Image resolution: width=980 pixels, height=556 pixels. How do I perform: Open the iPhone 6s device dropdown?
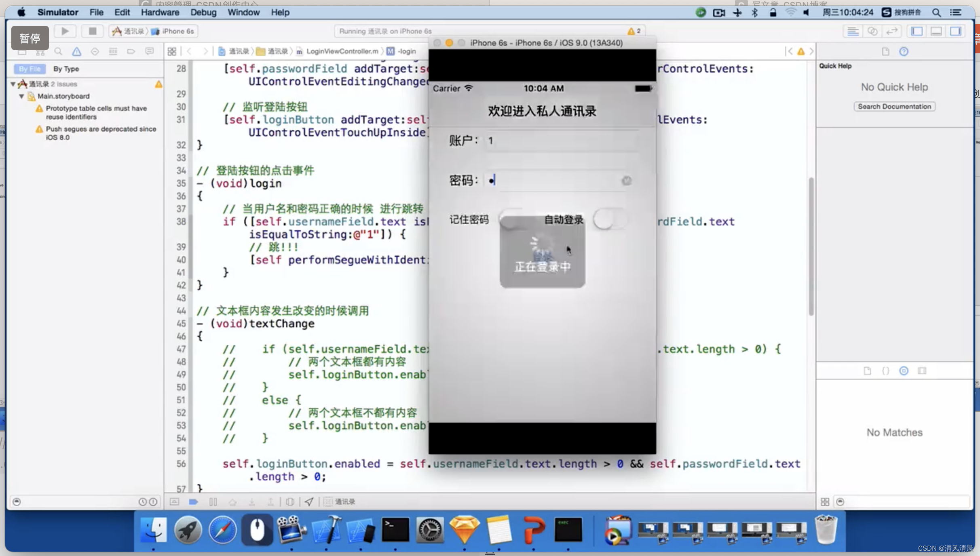point(173,31)
